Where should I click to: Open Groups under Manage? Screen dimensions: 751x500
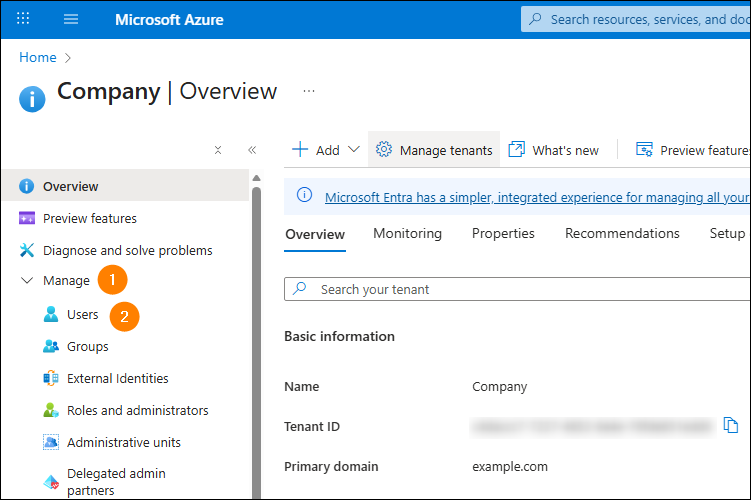tap(88, 346)
